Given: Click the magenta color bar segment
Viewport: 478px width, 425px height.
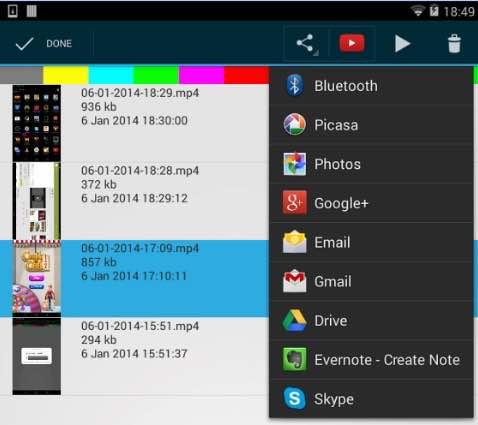Looking at the screenshot, I should (201, 75).
